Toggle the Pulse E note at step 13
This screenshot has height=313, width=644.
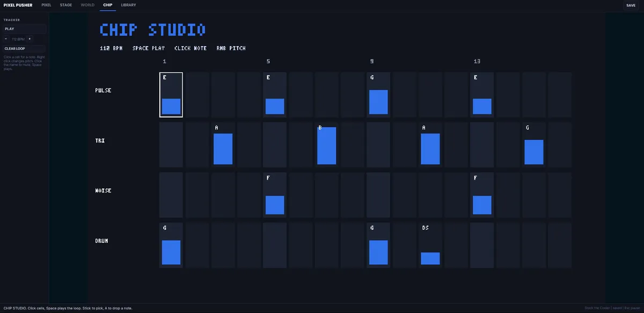tap(482, 95)
